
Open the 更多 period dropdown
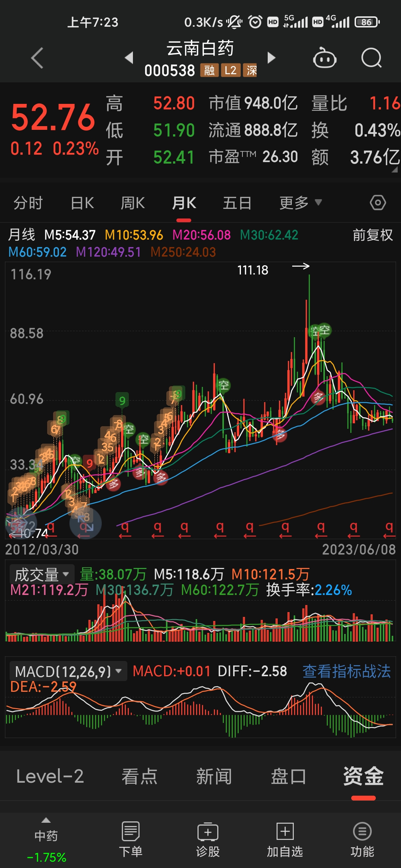(x=300, y=203)
